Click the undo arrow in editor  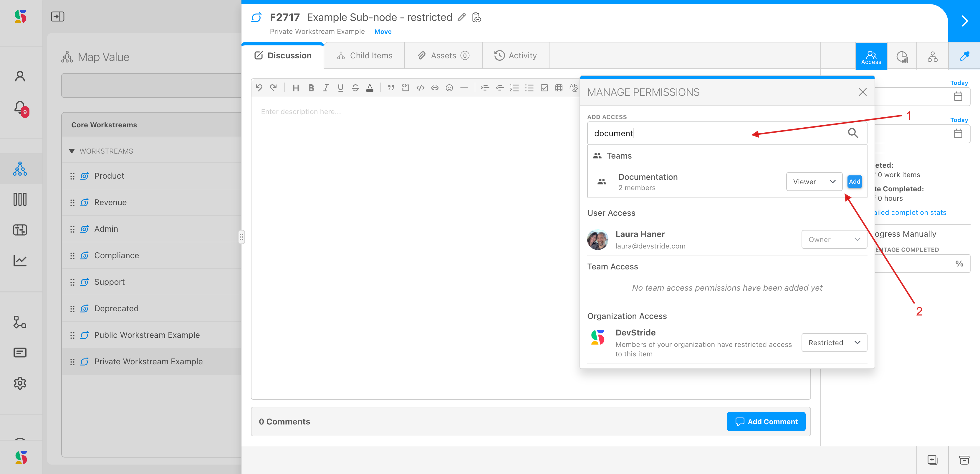pyautogui.click(x=259, y=88)
